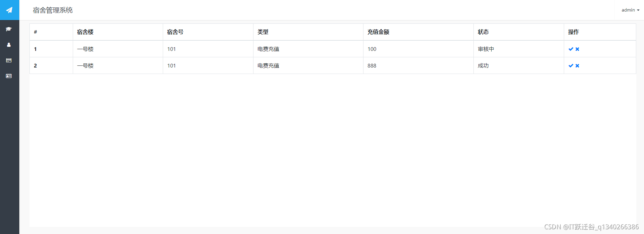The width and height of the screenshot is (644, 234).
Task: Approve the 888 recharge with checkmark
Action: coord(571,66)
